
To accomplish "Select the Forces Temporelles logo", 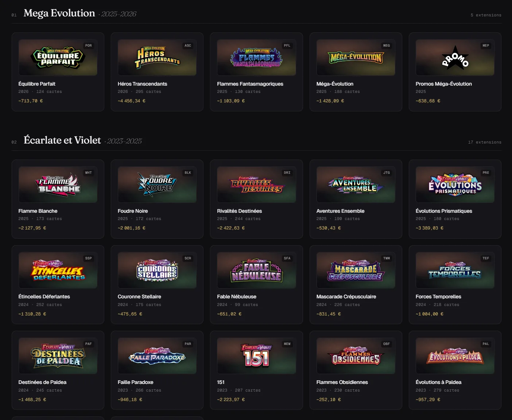I will click(x=455, y=270).
